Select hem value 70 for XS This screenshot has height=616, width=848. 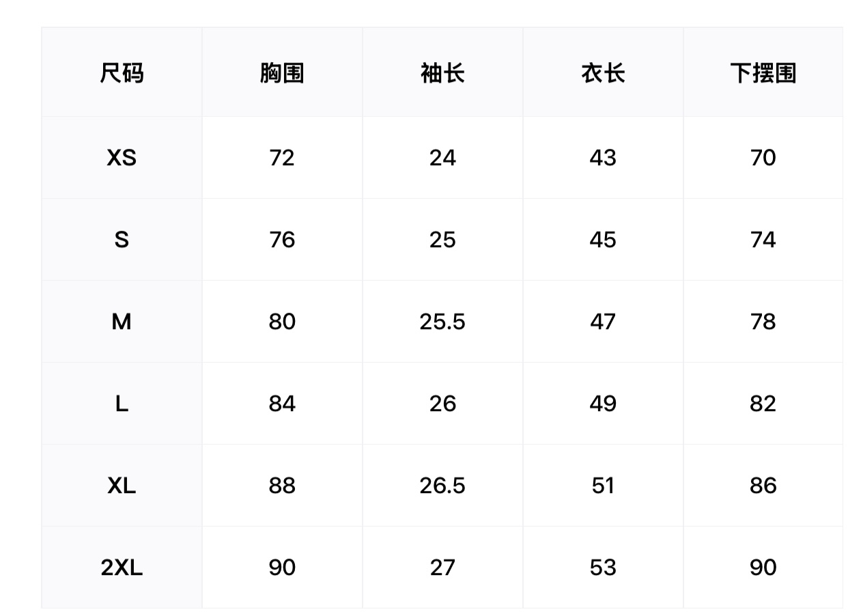point(763,158)
